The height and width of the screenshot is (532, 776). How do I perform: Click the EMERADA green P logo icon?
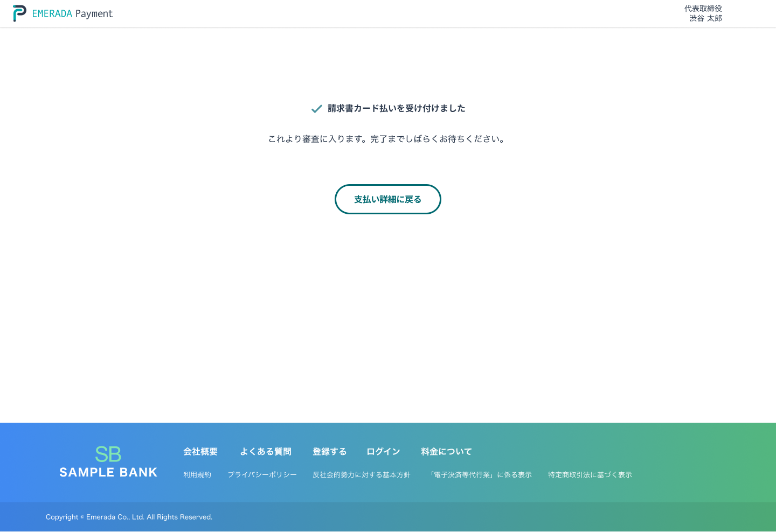click(19, 13)
